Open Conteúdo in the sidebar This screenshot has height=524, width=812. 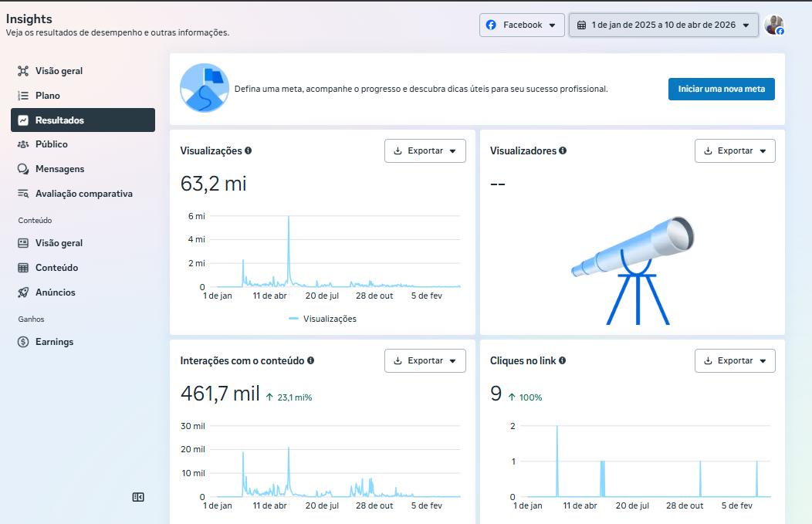[56, 268]
